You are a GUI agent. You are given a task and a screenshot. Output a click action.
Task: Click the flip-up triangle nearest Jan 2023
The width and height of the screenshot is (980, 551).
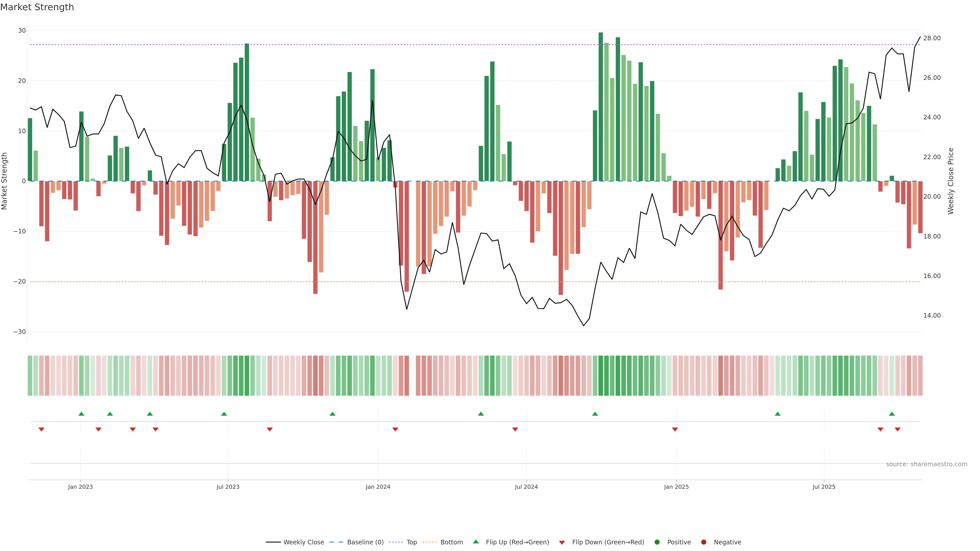(81, 414)
